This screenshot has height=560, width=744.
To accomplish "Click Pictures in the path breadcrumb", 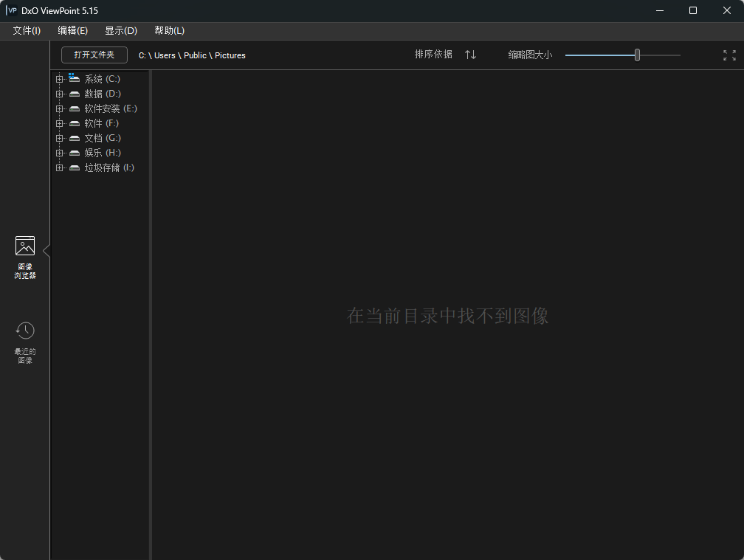I will pos(230,55).
